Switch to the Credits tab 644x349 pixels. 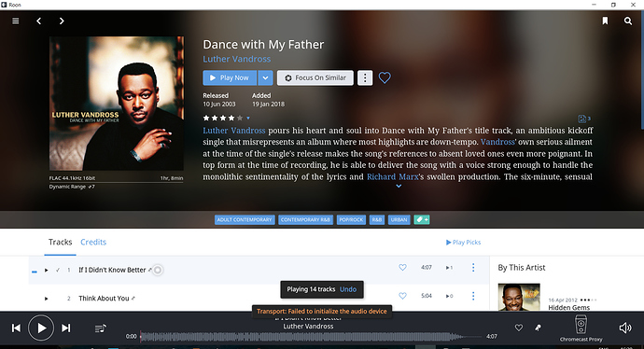[93, 243]
